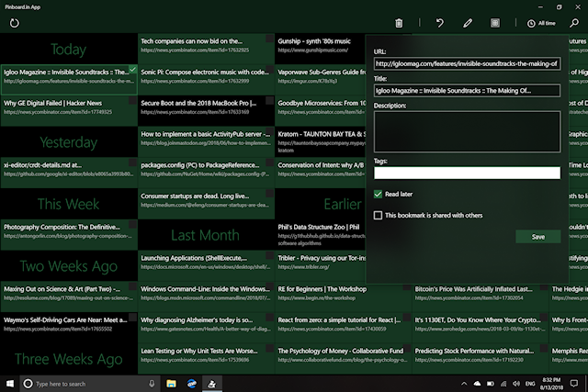Open Conservation of Intent bookmark tile
This screenshot has width=588, height=392.
[320, 173]
